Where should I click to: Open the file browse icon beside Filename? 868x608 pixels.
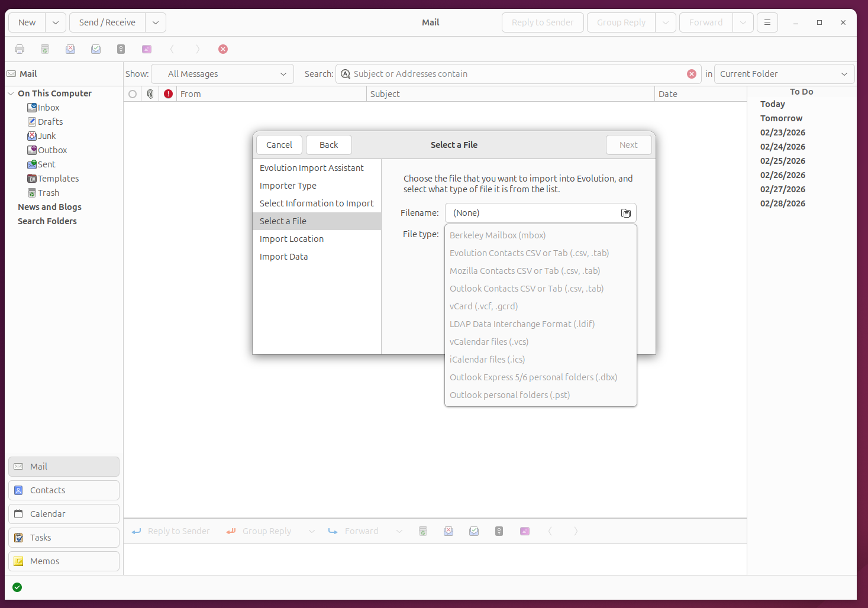[x=626, y=213]
